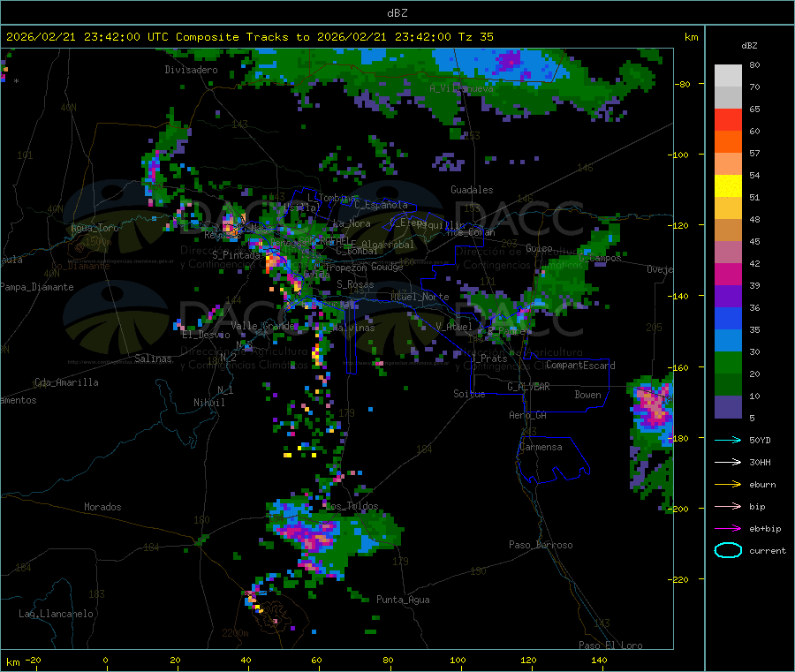Click the 'S_Pintada' map label
Screen dimensions: 795x672
coord(236,255)
